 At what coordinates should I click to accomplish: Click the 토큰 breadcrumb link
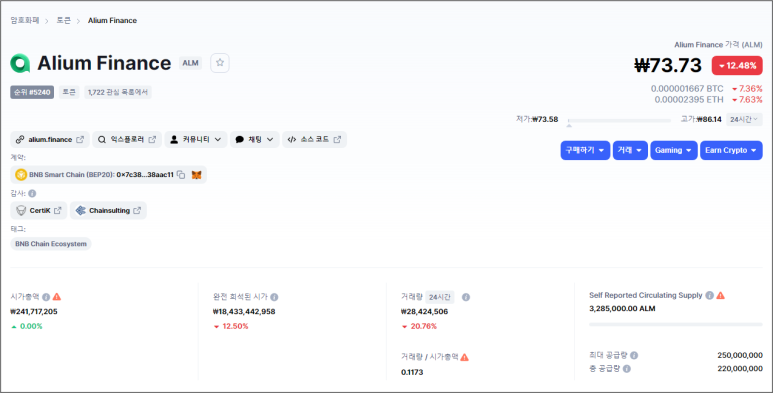64,20
